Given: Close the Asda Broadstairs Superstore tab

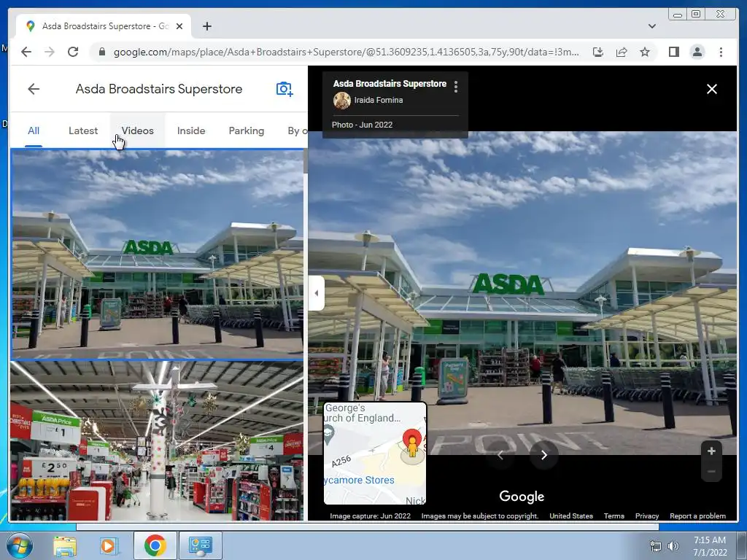Looking at the screenshot, I should [179, 26].
